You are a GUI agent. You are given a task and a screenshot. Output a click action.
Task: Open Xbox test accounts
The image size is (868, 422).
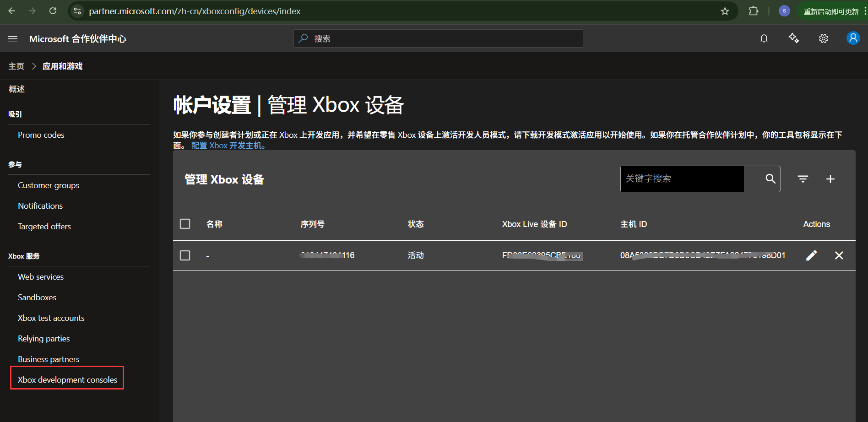pyautogui.click(x=51, y=318)
